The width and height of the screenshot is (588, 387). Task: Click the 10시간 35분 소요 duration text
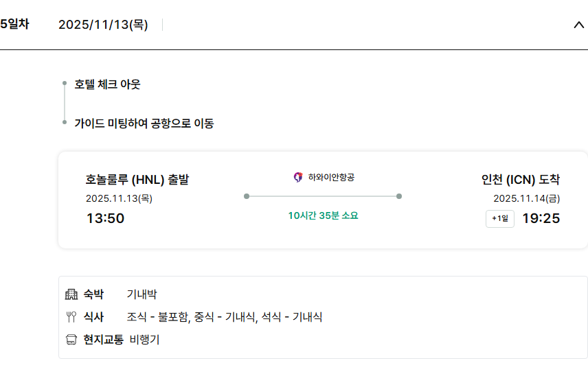tap(323, 215)
